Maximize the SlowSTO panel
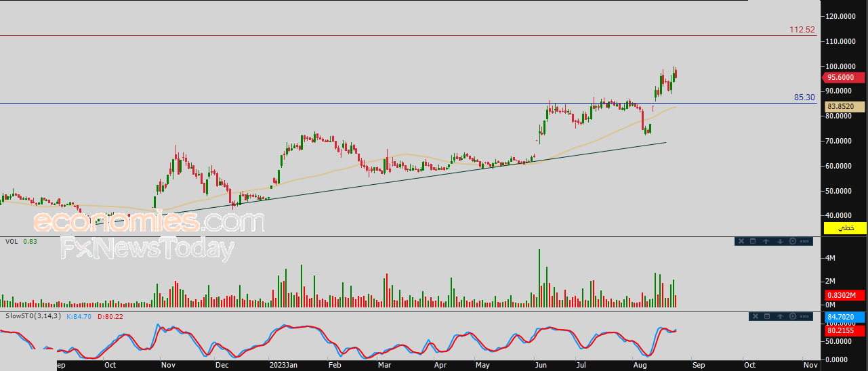 click(x=767, y=316)
